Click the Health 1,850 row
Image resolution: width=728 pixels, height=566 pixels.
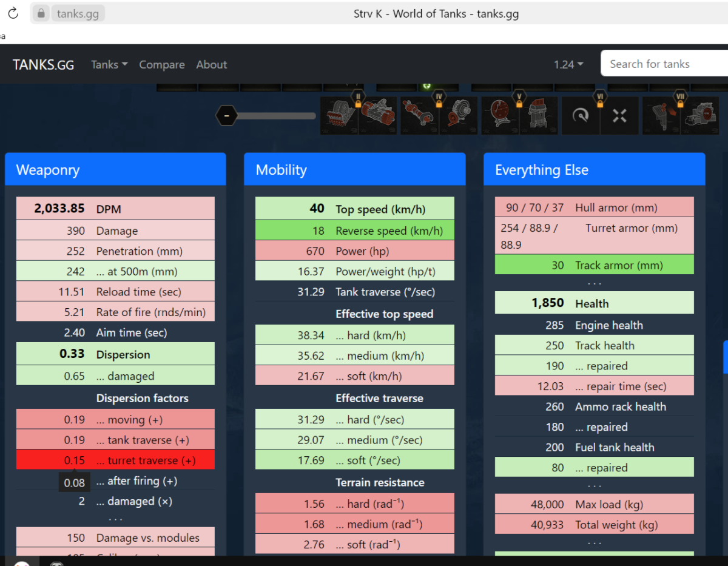tap(595, 303)
